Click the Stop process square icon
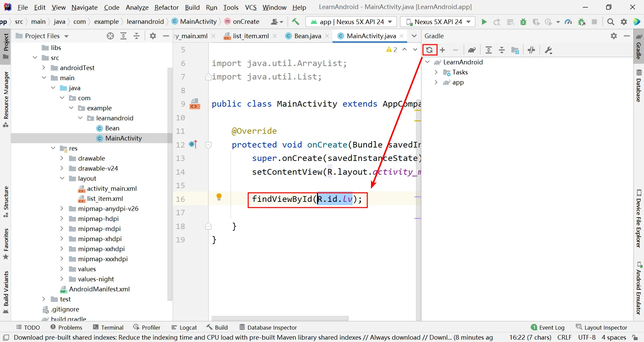This screenshot has width=644, height=342. (x=594, y=22)
